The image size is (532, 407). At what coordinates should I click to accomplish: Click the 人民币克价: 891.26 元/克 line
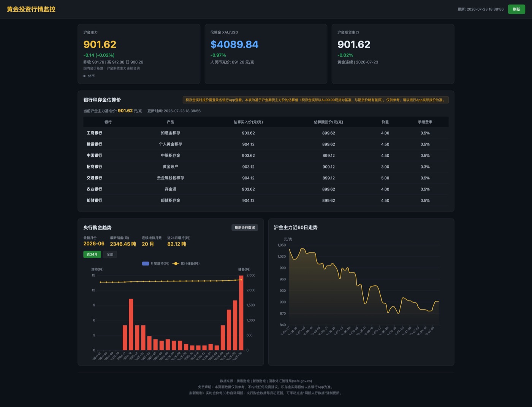(x=232, y=62)
